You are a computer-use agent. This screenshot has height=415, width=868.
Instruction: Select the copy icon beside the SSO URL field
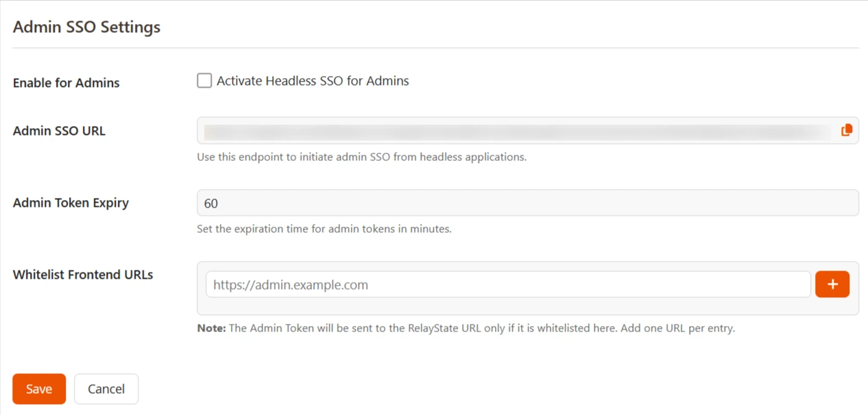[846, 129]
